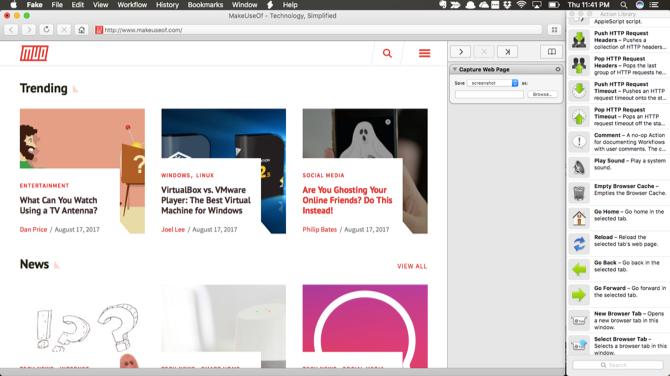
Task: Click the file path input field
Action: coord(489,94)
